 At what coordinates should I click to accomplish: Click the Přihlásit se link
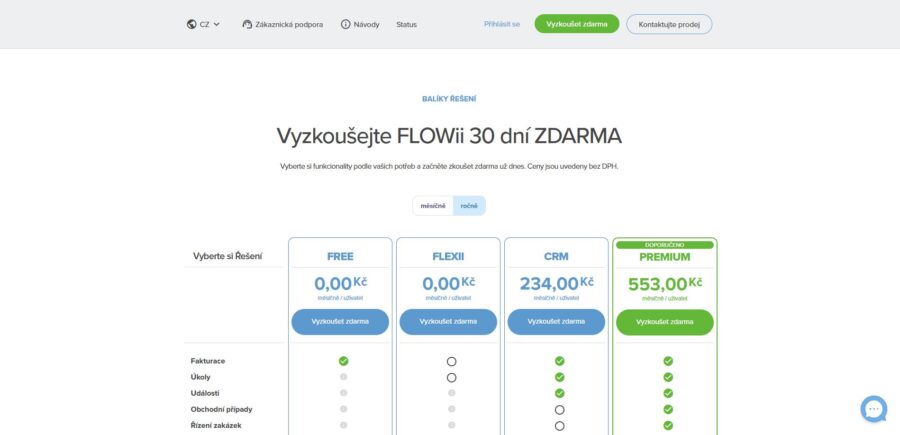pyautogui.click(x=502, y=24)
